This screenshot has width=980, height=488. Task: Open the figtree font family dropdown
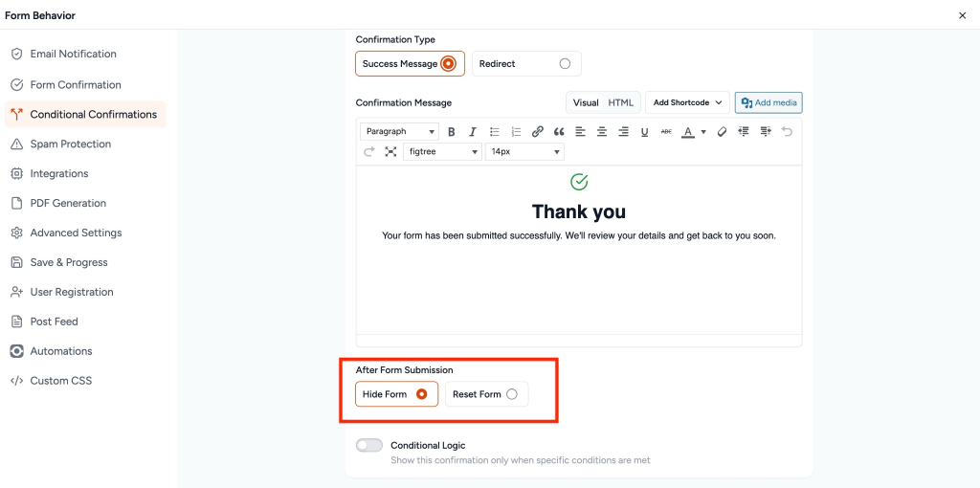click(x=441, y=152)
